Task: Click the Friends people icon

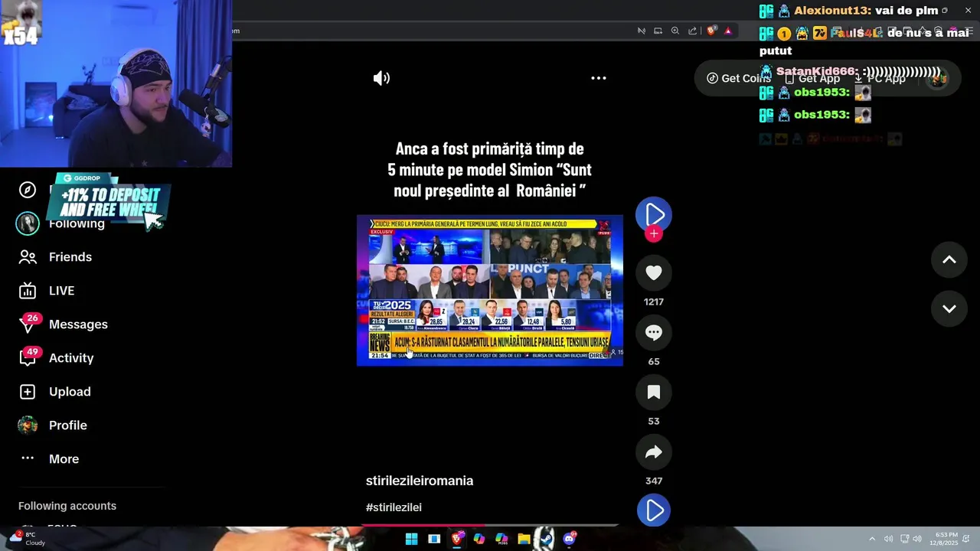Action: pyautogui.click(x=28, y=257)
